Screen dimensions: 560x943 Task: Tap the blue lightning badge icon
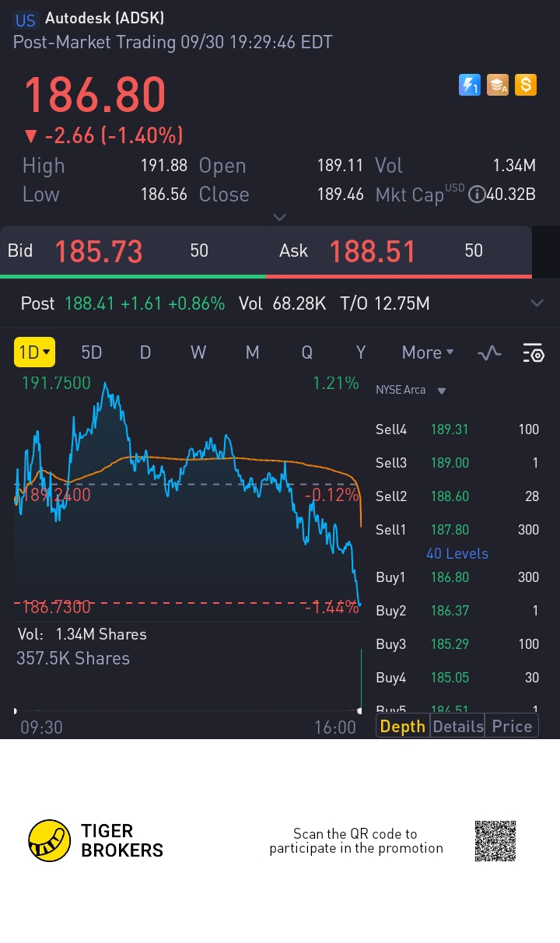point(470,85)
